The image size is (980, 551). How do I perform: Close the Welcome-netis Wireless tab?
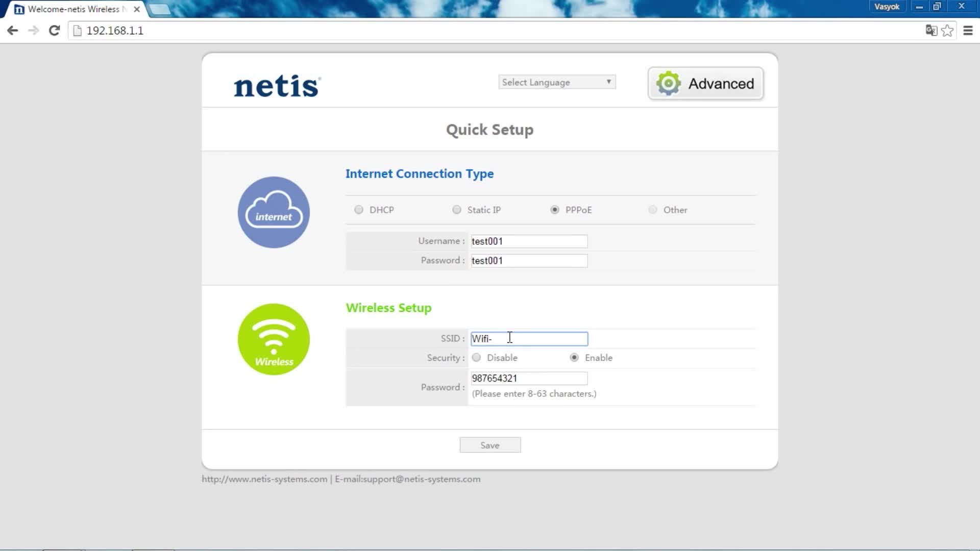point(137,9)
